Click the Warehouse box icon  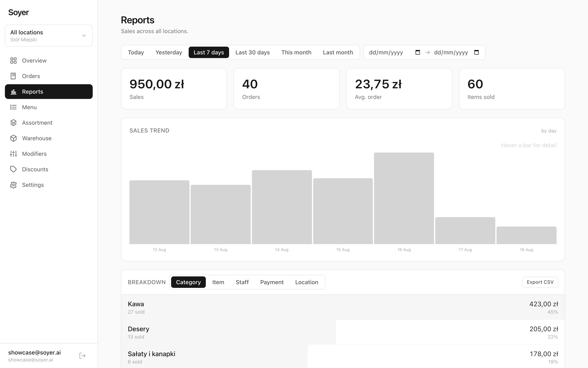click(x=13, y=138)
